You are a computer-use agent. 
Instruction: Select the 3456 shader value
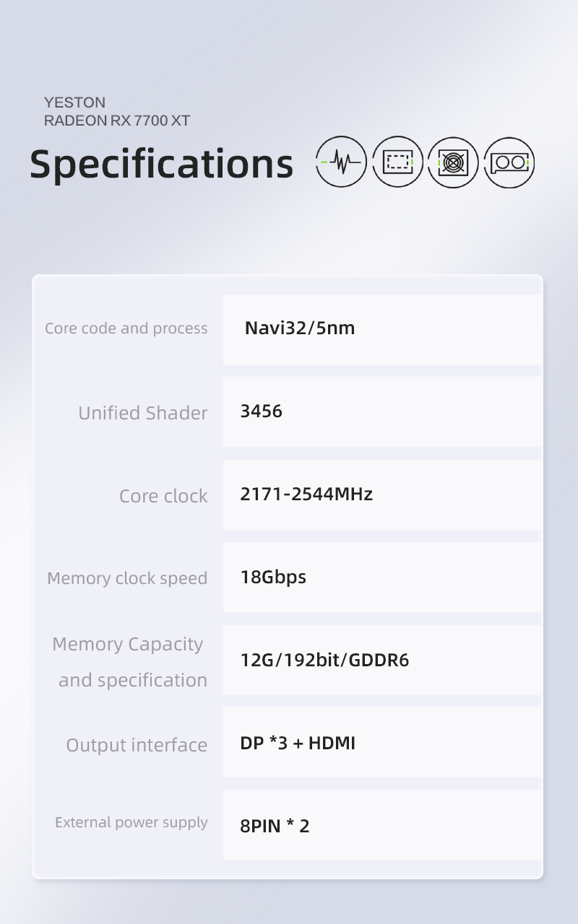261,411
